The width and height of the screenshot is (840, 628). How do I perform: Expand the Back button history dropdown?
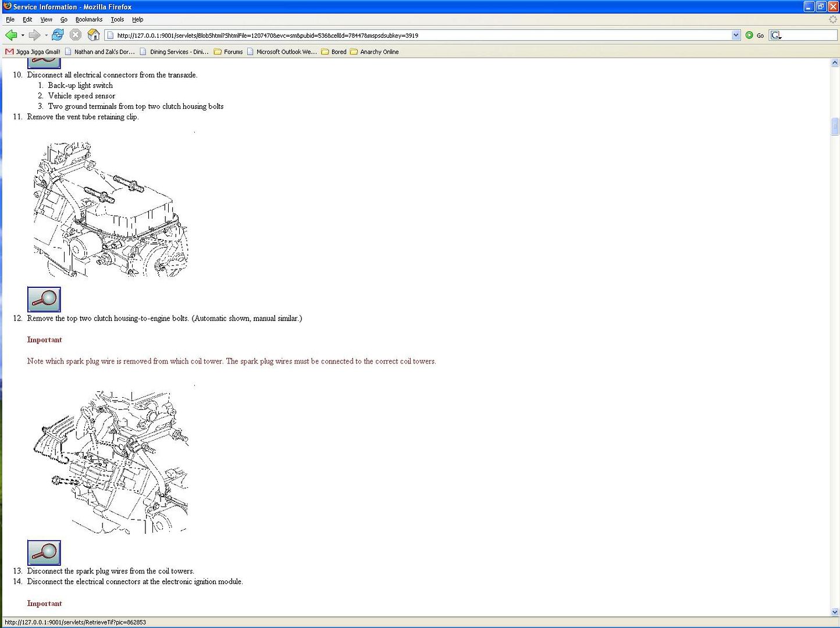[23, 35]
